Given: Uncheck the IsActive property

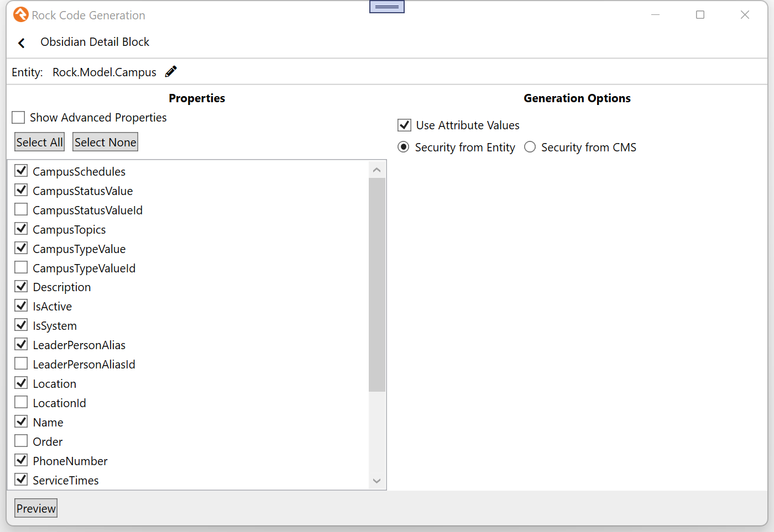Looking at the screenshot, I should click(21, 305).
